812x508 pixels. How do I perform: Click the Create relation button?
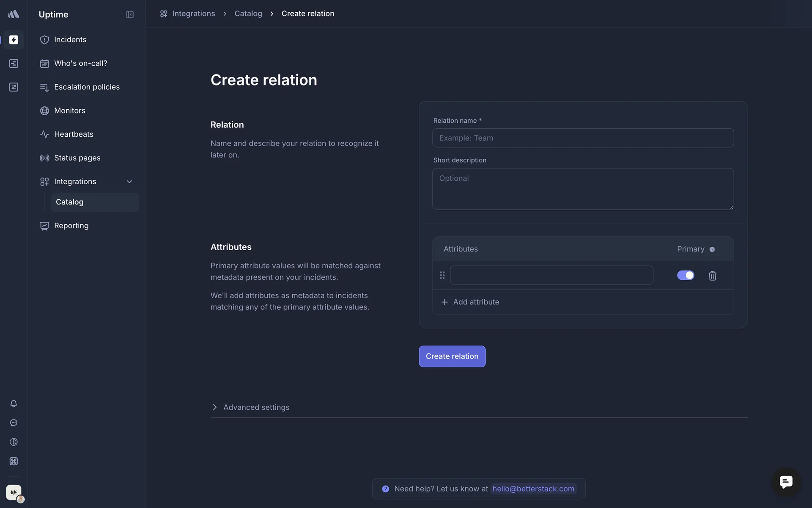[452, 356]
